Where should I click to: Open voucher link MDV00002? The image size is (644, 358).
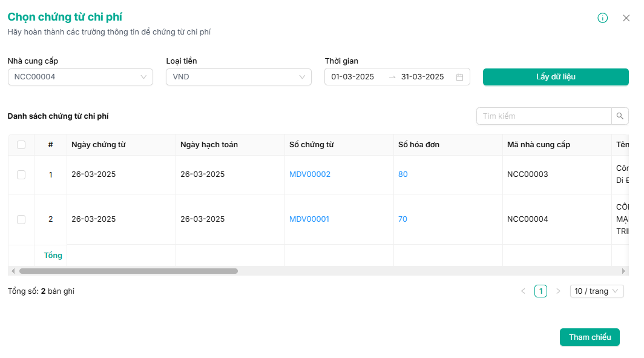[x=310, y=174]
